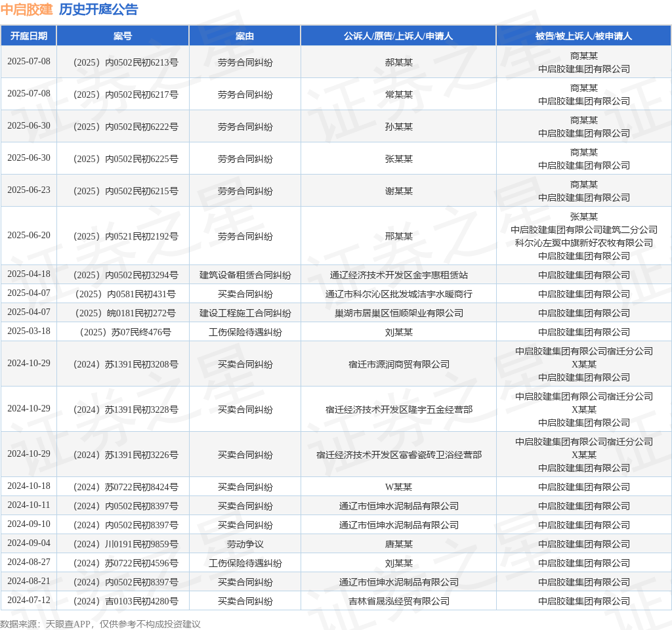Screen dimensions: 672x630
Task: Click the cause 建设工程施工合同纠纷
Action: click(245, 313)
